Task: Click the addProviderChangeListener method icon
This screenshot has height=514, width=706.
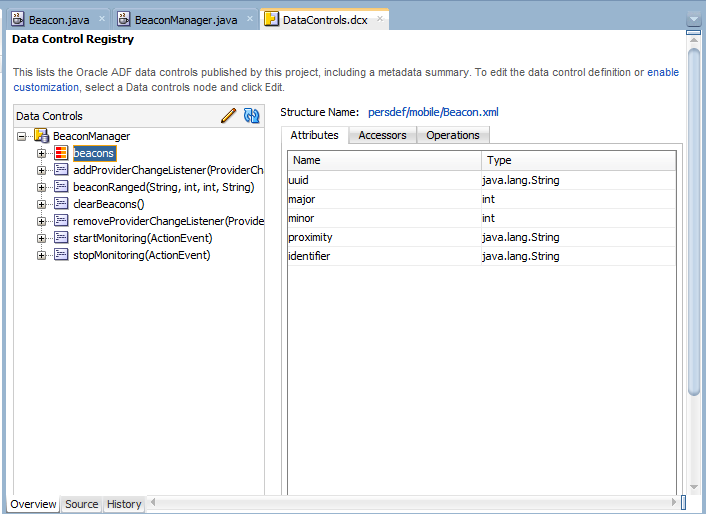Action: [x=61, y=170]
